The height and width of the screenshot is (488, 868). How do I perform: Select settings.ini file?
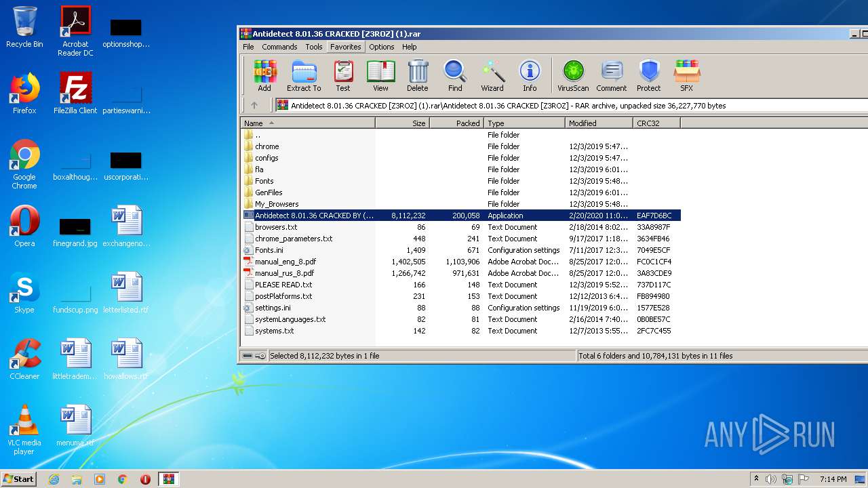[461, 308]
